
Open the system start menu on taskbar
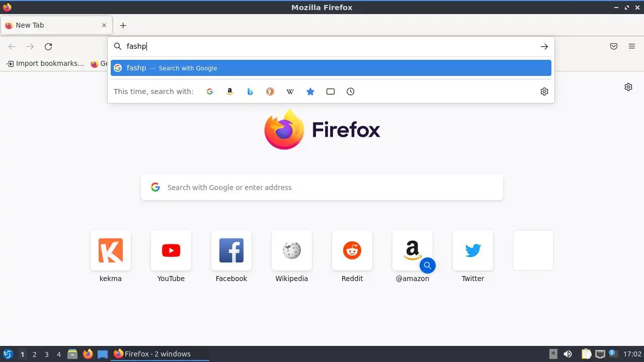point(8,354)
